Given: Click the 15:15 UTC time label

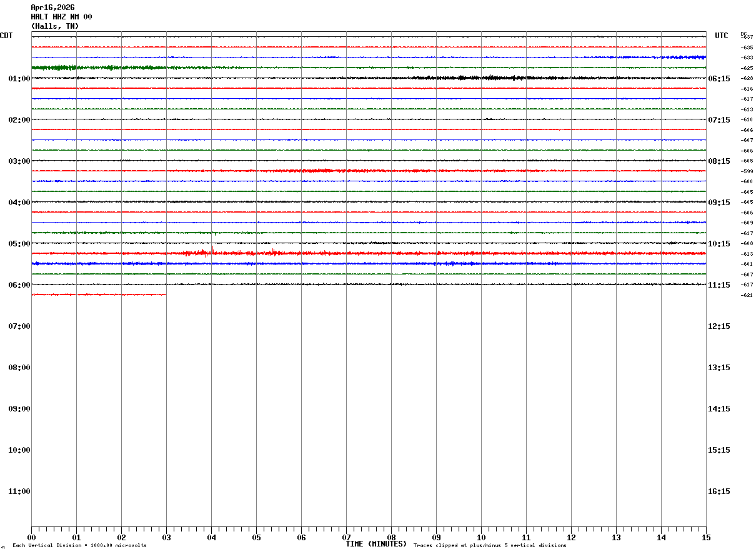Looking at the screenshot, I should (x=719, y=450).
